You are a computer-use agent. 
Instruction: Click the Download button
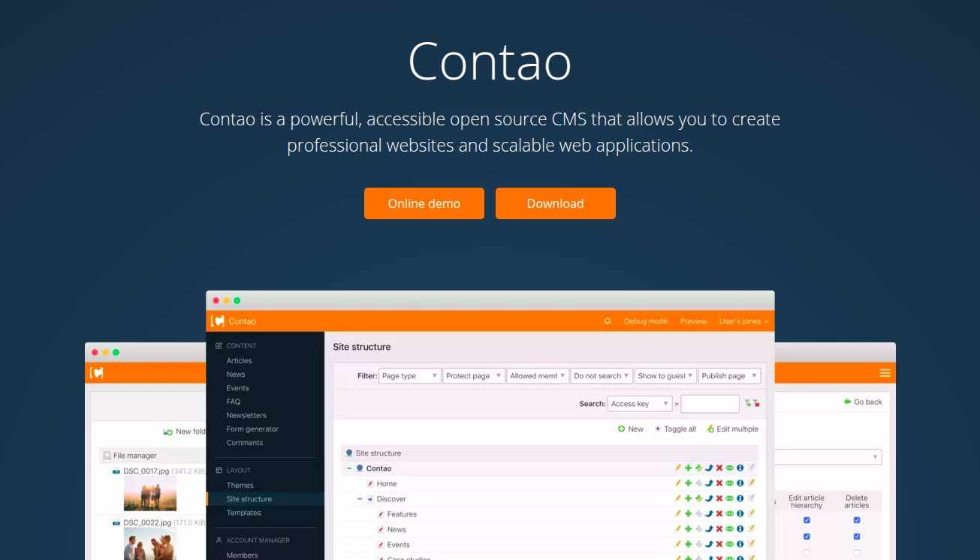556,203
